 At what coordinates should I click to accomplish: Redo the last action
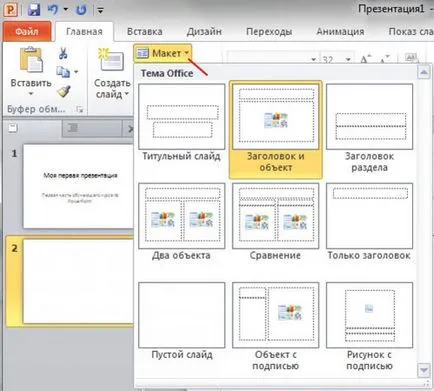(81, 9)
